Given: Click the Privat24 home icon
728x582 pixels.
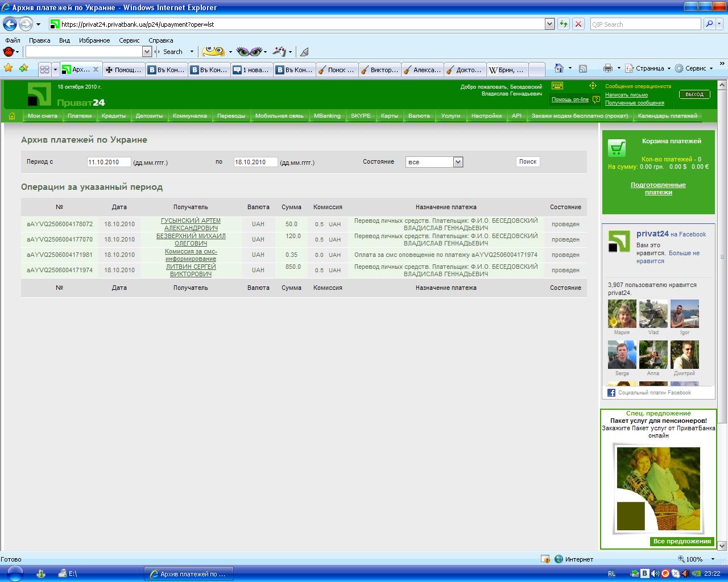Looking at the screenshot, I should (12, 116).
